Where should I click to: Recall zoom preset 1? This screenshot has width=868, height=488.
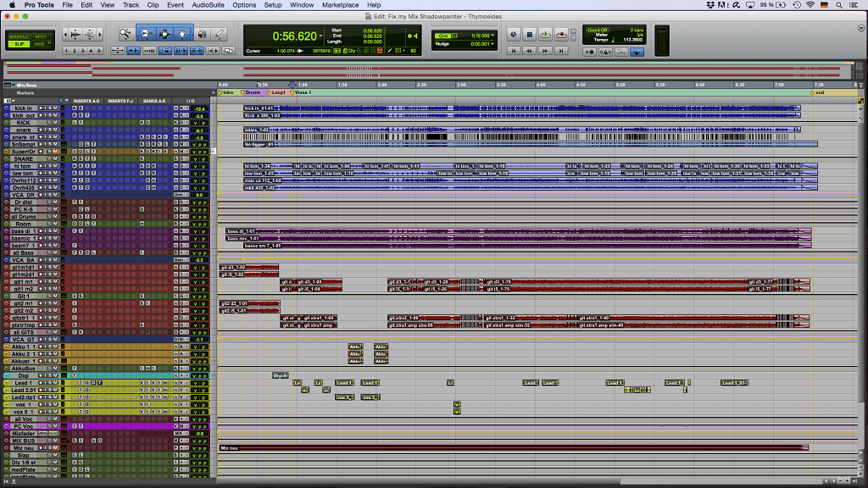[x=66, y=50]
